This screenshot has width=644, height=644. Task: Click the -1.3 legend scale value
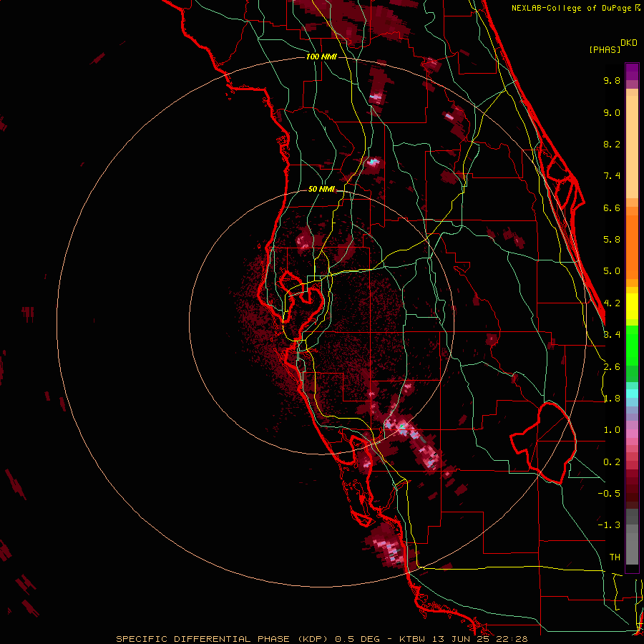(609, 525)
